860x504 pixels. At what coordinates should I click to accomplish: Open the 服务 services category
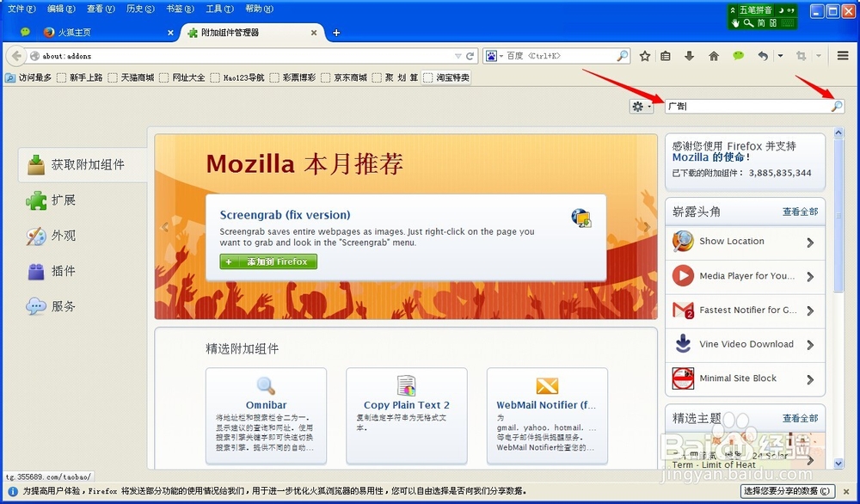[x=51, y=306]
